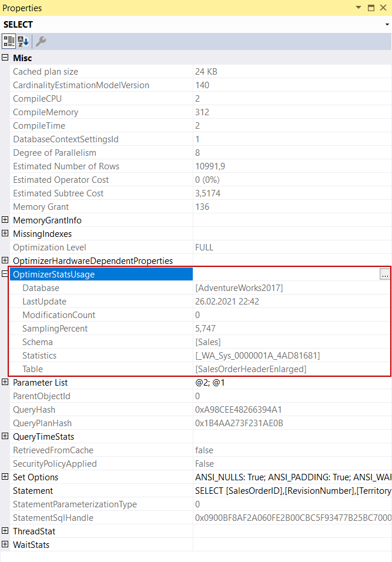The width and height of the screenshot is (392, 562).
Task: Click Optimization Level value FULL
Action: coord(205,247)
